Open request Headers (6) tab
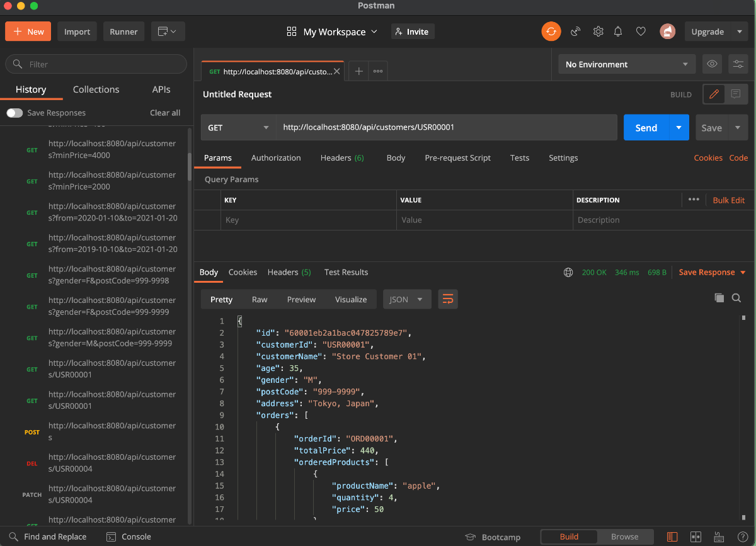 pyautogui.click(x=342, y=157)
